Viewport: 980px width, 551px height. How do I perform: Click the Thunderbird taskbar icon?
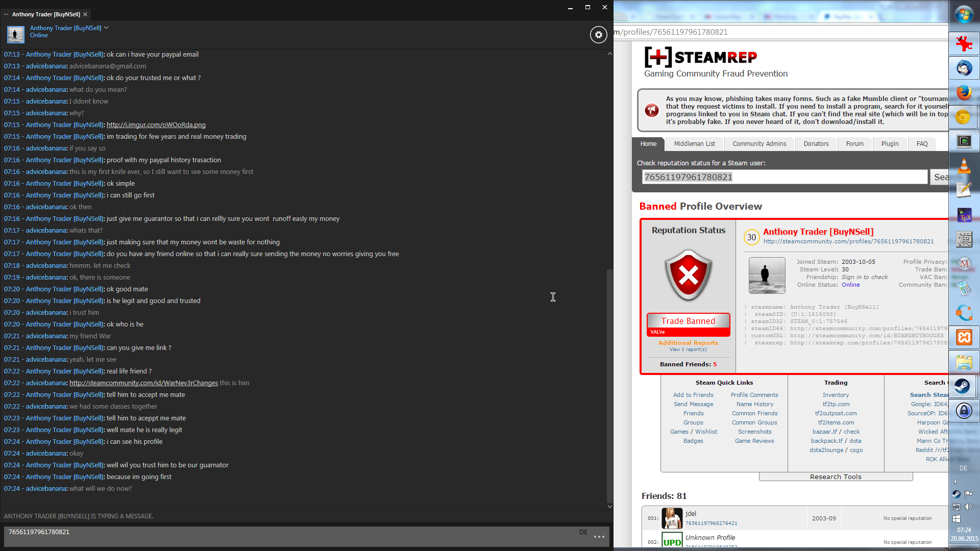click(964, 68)
